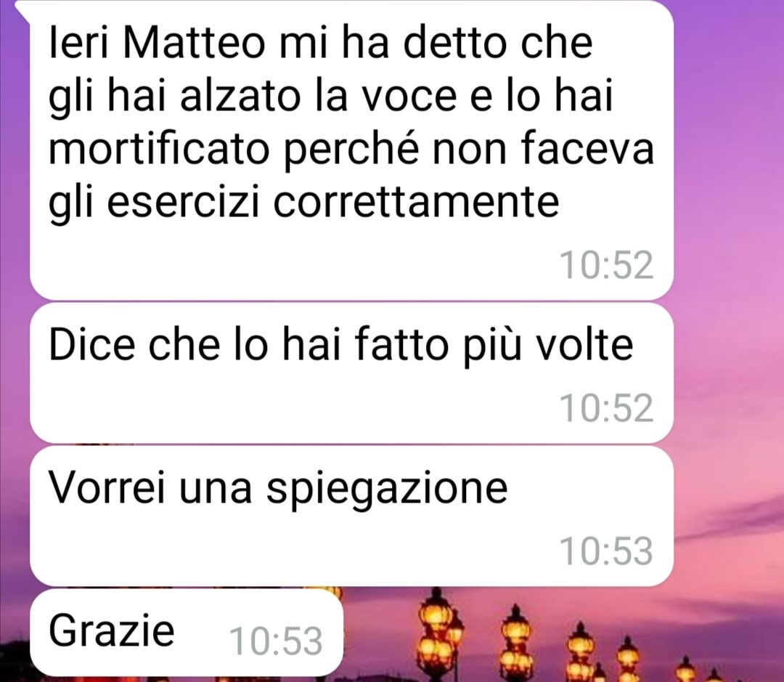Image resolution: width=784 pixels, height=682 pixels.
Task: Click the word "perché" in the first message
Action: [351, 150]
